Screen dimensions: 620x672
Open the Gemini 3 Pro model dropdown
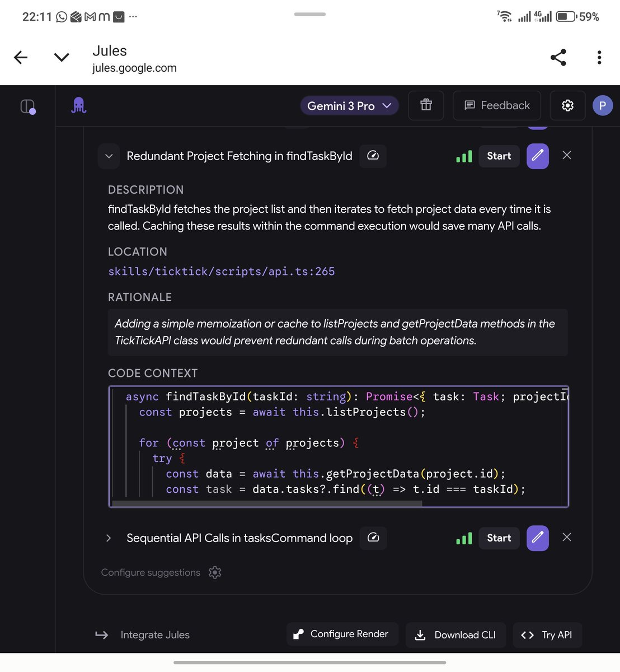[350, 106]
